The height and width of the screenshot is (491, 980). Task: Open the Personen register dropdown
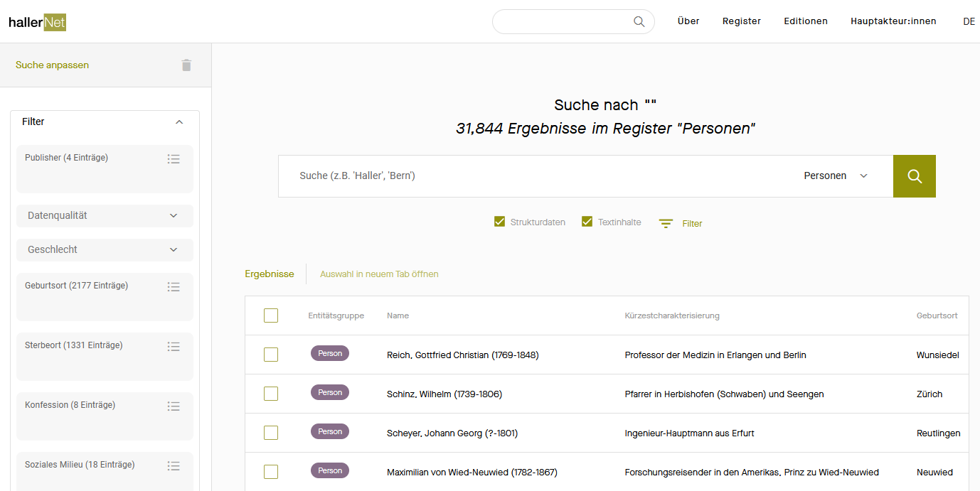pos(836,176)
